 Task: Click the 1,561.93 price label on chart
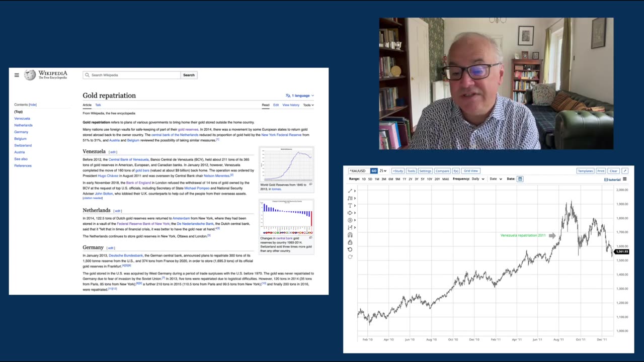tap(622, 251)
